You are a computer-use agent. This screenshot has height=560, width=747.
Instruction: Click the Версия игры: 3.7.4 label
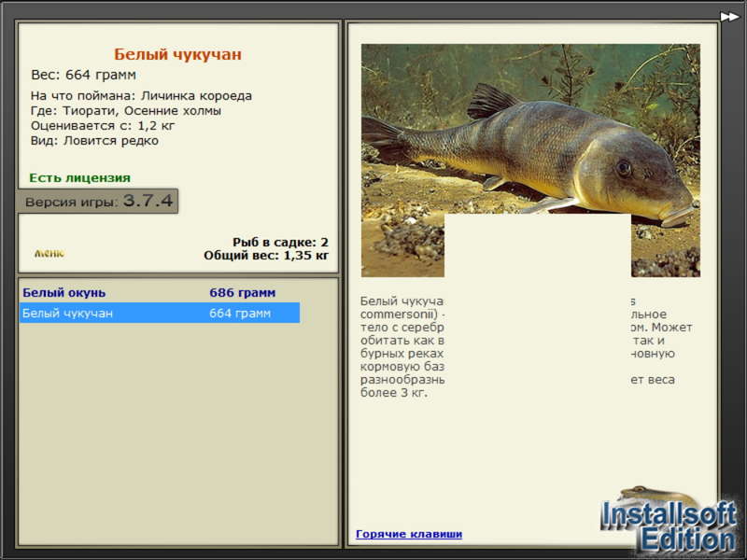(98, 201)
